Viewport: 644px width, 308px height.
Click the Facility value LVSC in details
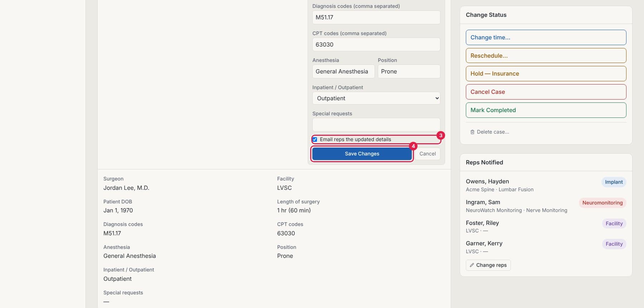[x=284, y=188]
